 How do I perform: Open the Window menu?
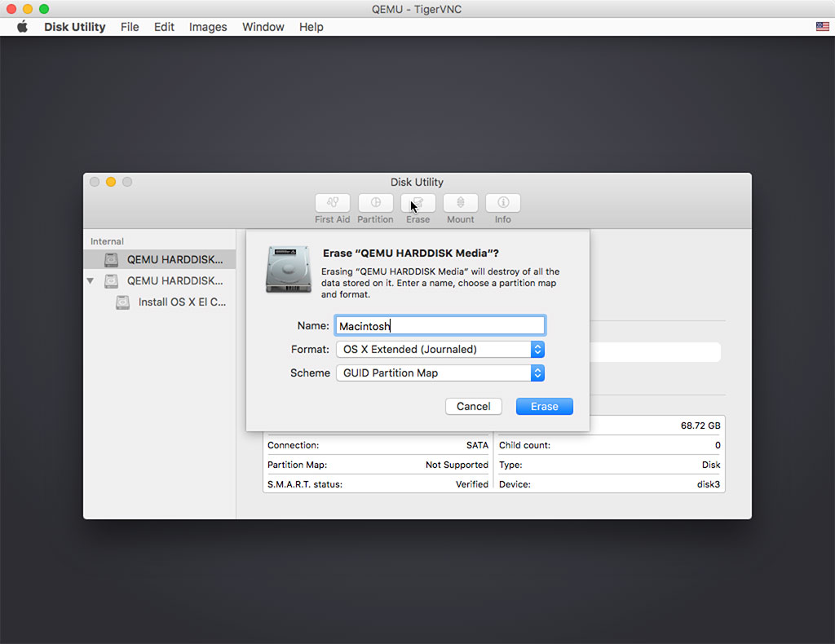tap(263, 27)
